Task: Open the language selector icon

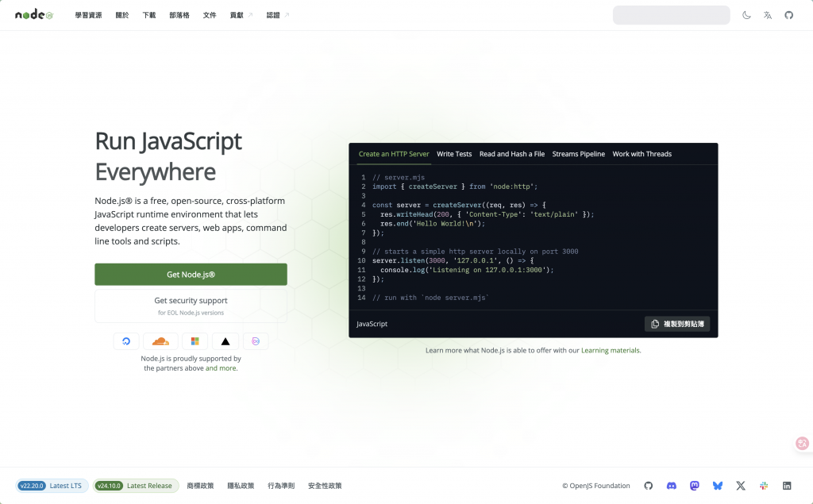Action: click(x=768, y=15)
